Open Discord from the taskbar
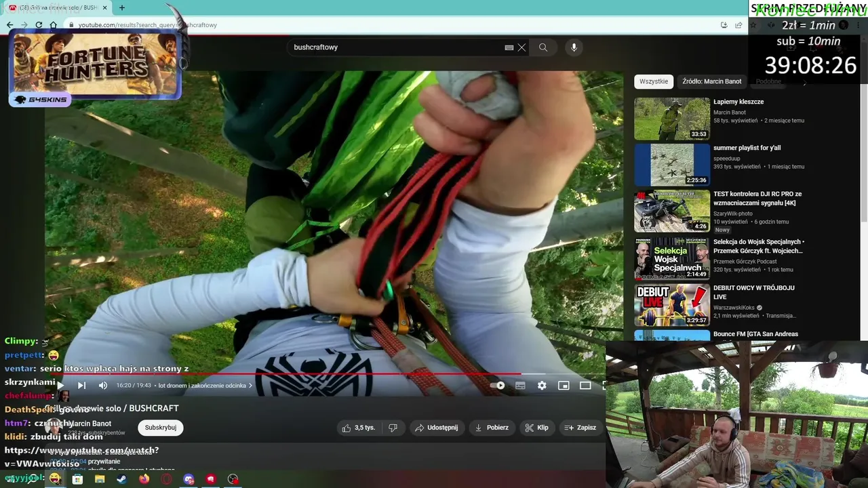 coord(189,479)
